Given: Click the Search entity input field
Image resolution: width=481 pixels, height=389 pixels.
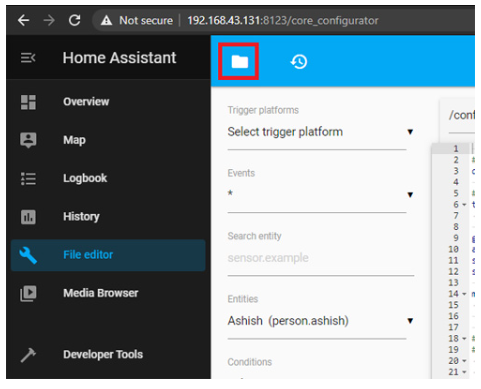Looking at the screenshot, I should pyautogui.click(x=321, y=258).
